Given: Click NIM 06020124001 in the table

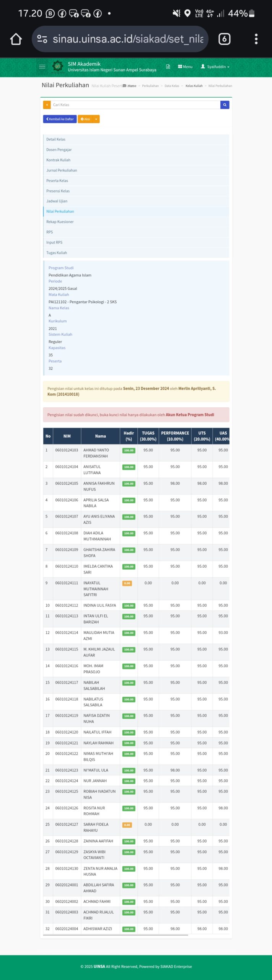Looking at the screenshot, I should [x=67, y=885].
